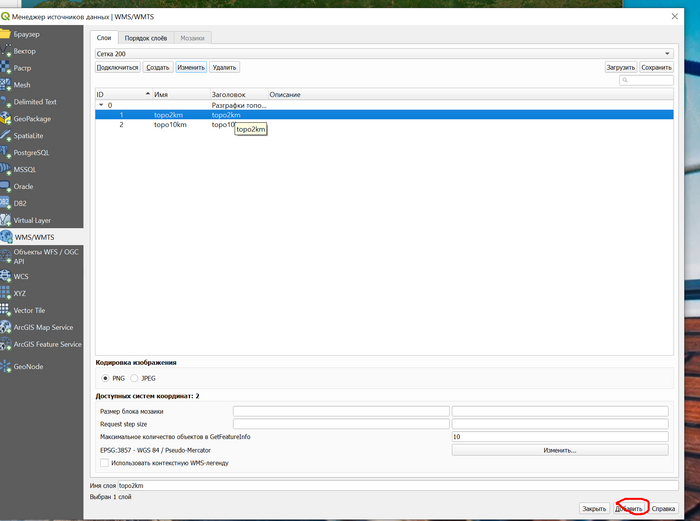Click the Закрыть button
Image resolution: width=700 pixels, height=521 pixels.
[x=594, y=508]
